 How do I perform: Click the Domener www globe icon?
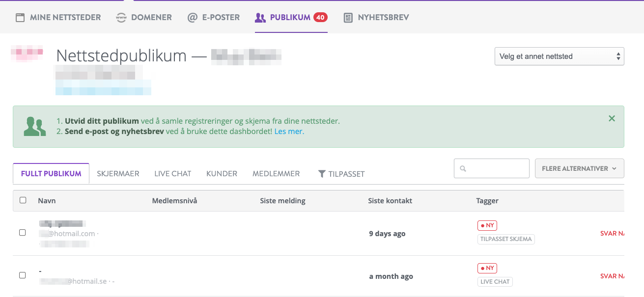(x=121, y=18)
